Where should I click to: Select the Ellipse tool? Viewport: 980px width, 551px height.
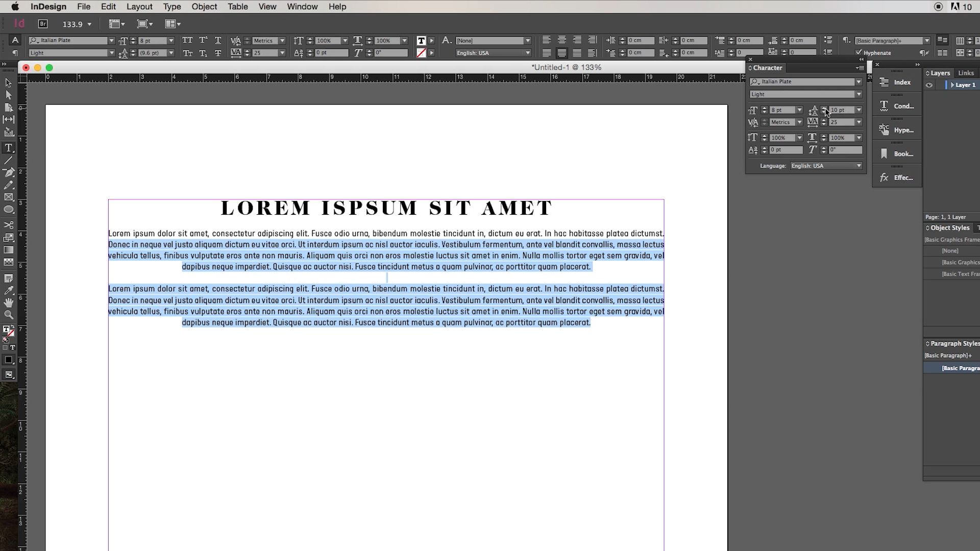(8, 210)
